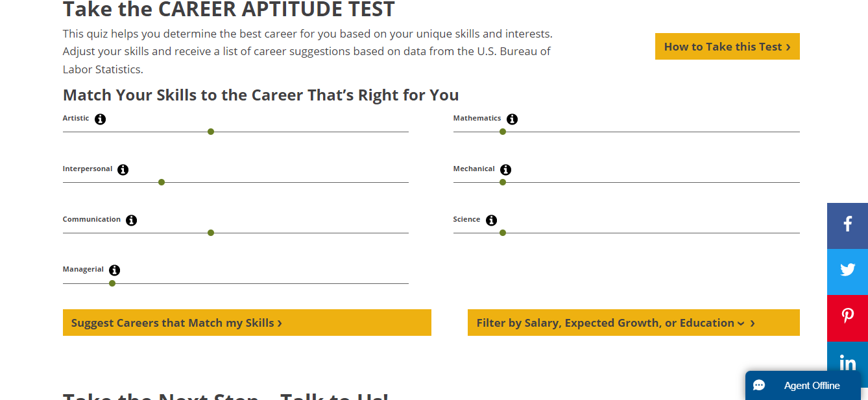Select the Pinterest share icon

point(847,318)
